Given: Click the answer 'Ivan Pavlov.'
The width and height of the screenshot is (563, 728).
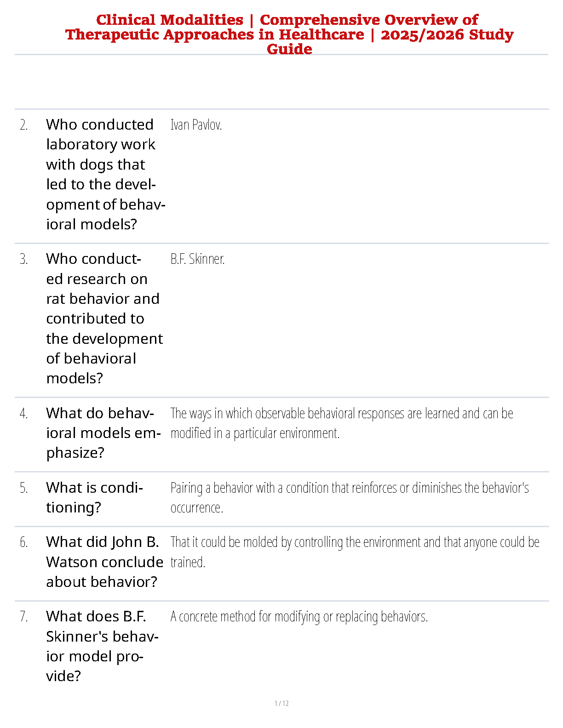Looking at the screenshot, I should [x=196, y=125].
